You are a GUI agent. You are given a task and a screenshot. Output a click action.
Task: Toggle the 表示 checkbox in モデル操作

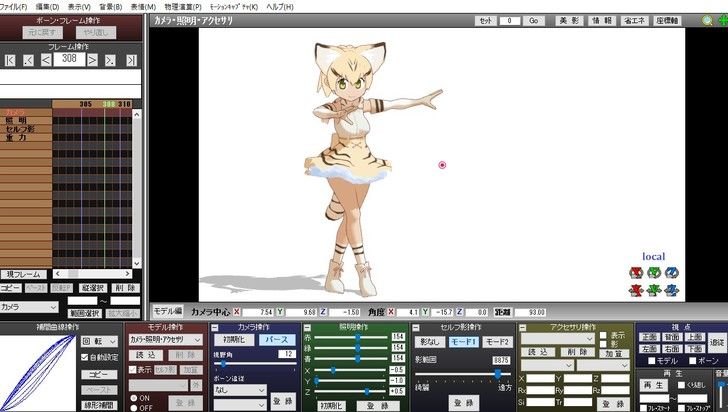[133, 370]
